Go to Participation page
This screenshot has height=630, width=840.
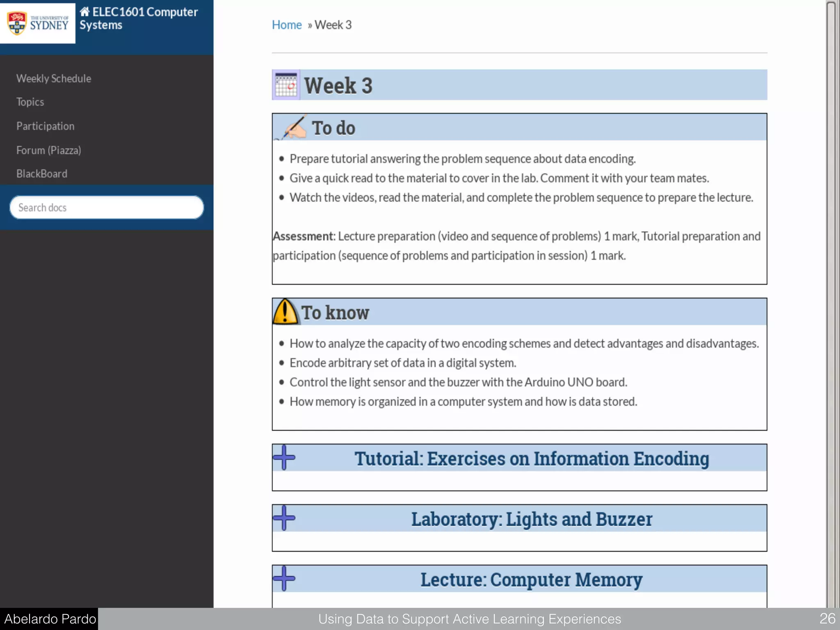pyautogui.click(x=45, y=126)
